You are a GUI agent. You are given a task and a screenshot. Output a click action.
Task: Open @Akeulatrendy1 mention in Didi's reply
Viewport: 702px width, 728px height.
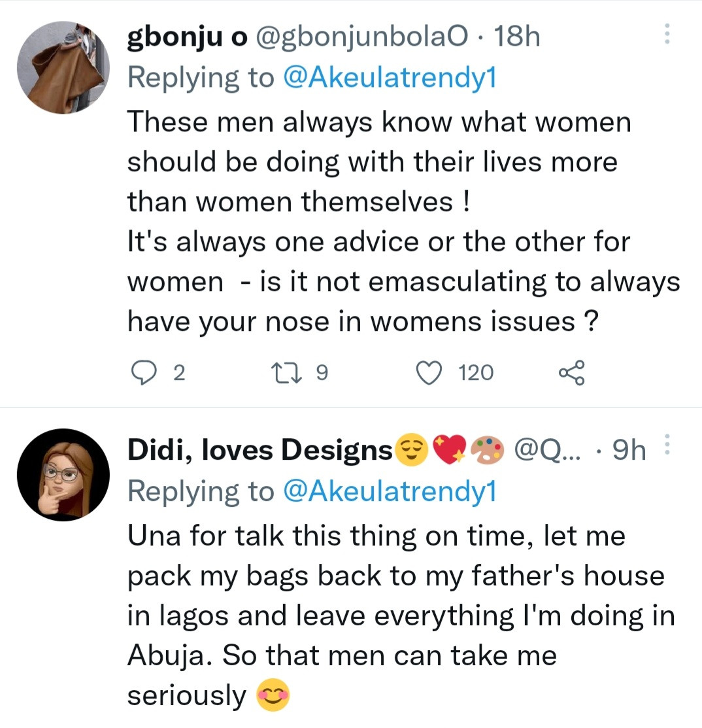[390, 491]
